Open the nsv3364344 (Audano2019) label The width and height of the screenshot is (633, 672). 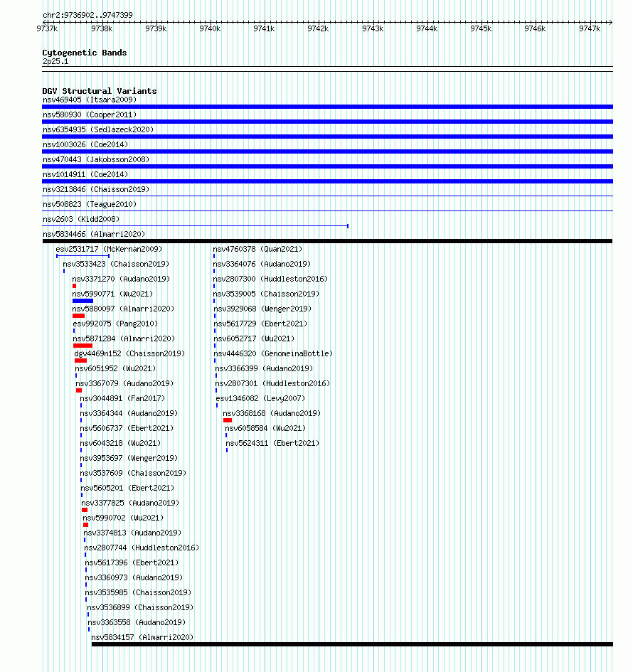click(129, 414)
